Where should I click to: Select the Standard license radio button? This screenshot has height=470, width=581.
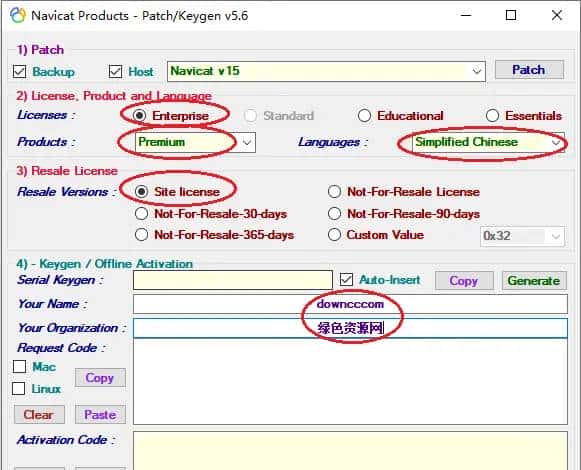(x=251, y=116)
